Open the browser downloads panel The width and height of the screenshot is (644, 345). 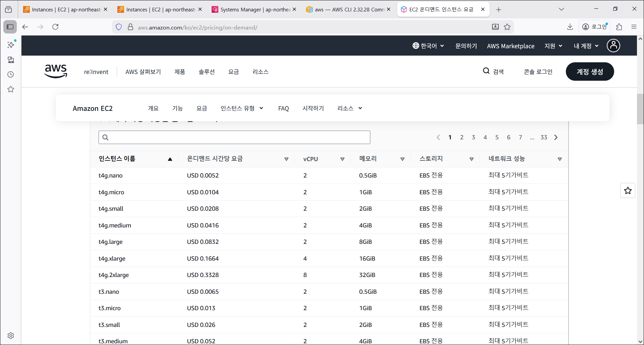[570, 27]
